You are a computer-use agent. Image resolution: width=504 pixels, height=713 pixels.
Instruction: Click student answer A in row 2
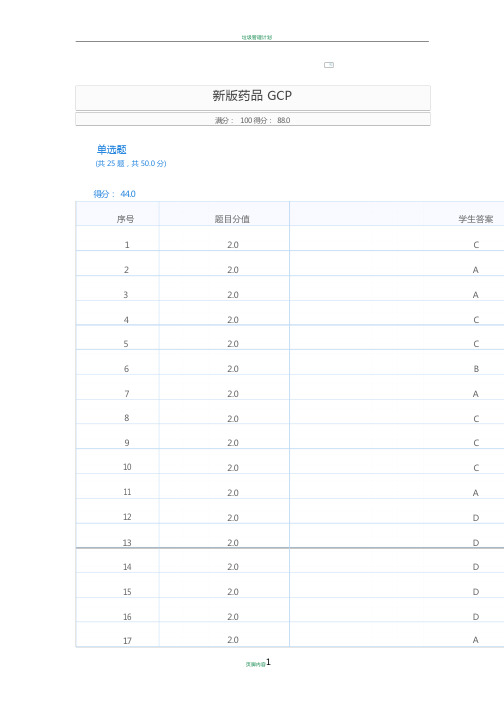click(476, 270)
